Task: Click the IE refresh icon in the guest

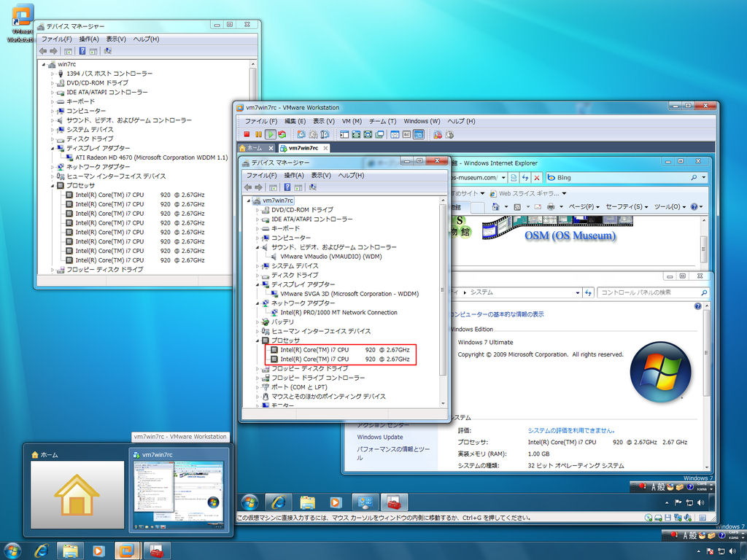Action: (525, 178)
